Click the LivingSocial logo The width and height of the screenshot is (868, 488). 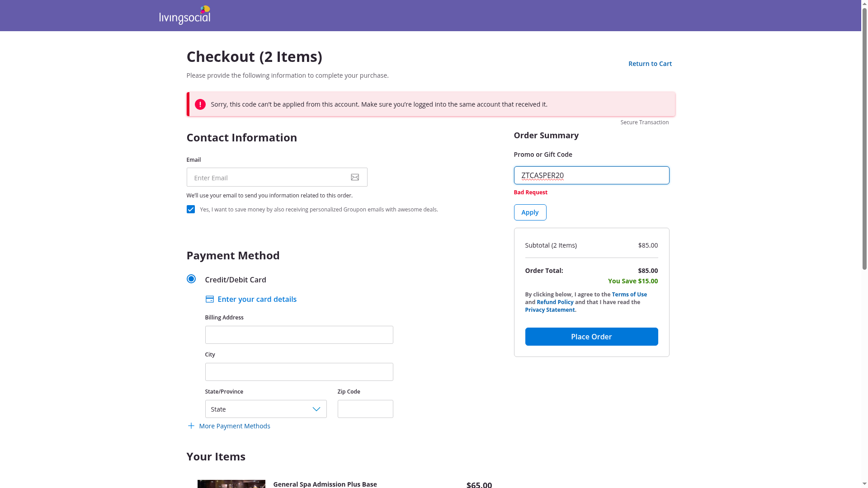tap(185, 15)
